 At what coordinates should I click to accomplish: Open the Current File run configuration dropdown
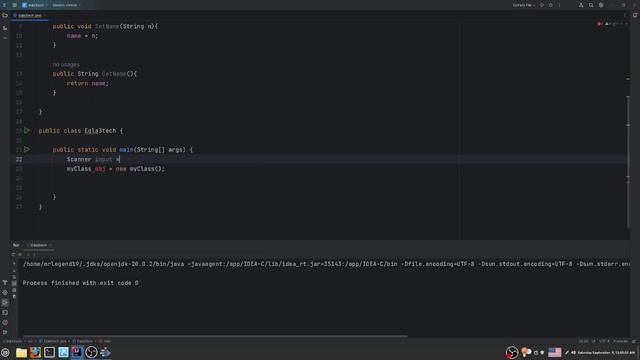(x=524, y=5)
